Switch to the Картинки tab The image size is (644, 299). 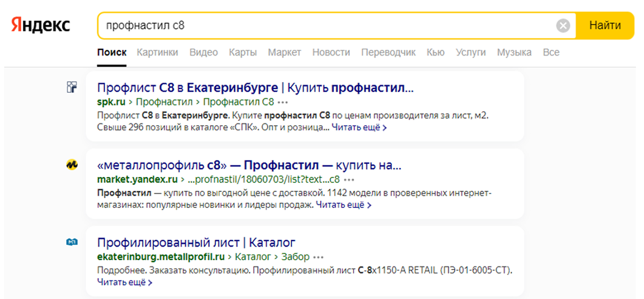tap(157, 53)
